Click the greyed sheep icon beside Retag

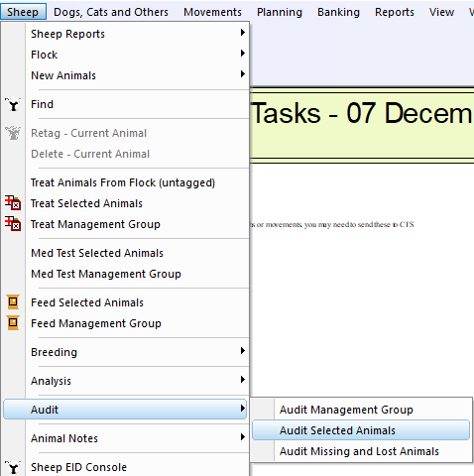13,133
